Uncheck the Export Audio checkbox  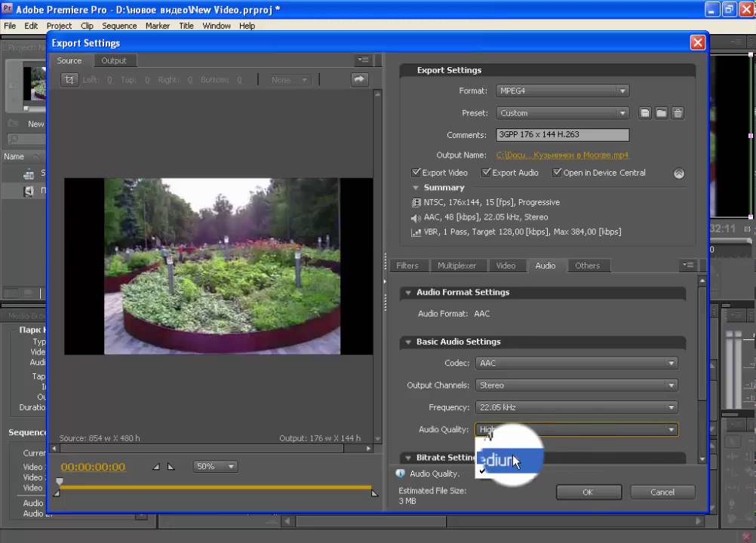click(x=487, y=173)
